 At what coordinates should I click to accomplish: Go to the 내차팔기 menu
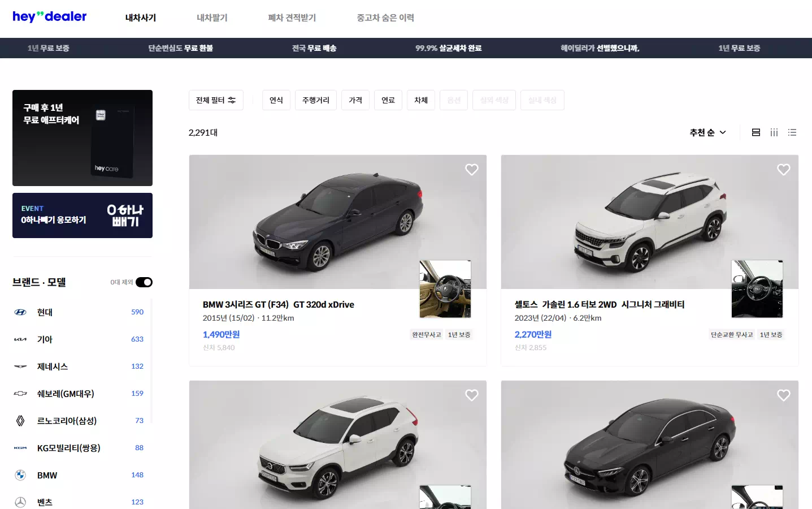point(212,18)
